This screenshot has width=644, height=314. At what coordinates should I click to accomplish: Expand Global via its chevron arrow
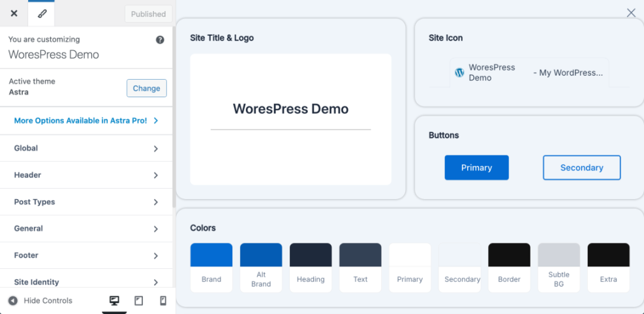[x=156, y=149]
